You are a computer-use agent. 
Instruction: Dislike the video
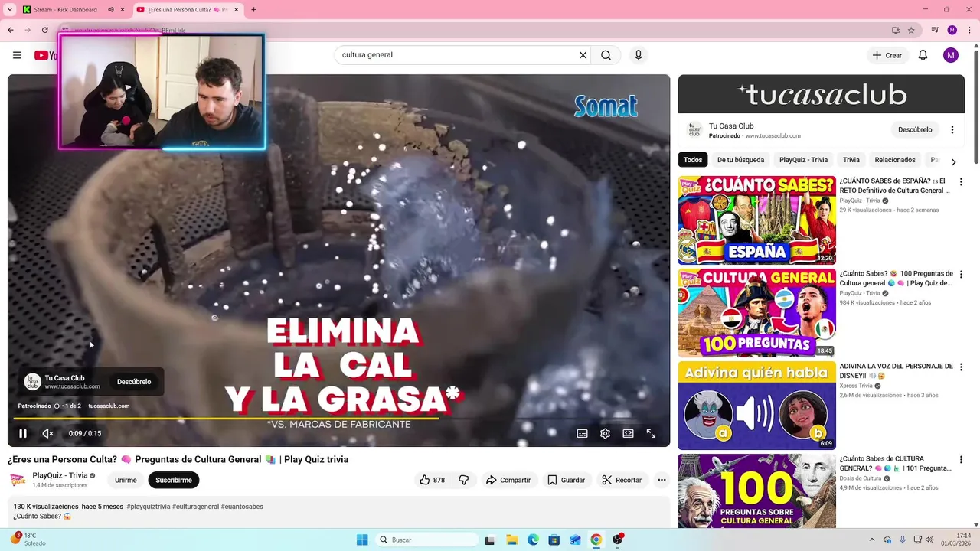464,480
